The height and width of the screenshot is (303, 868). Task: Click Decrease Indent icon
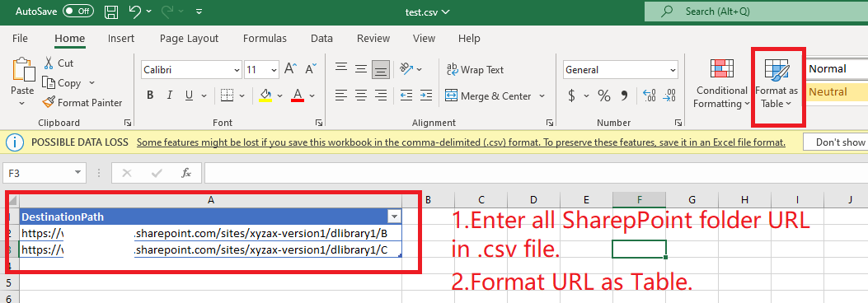(x=406, y=96)
